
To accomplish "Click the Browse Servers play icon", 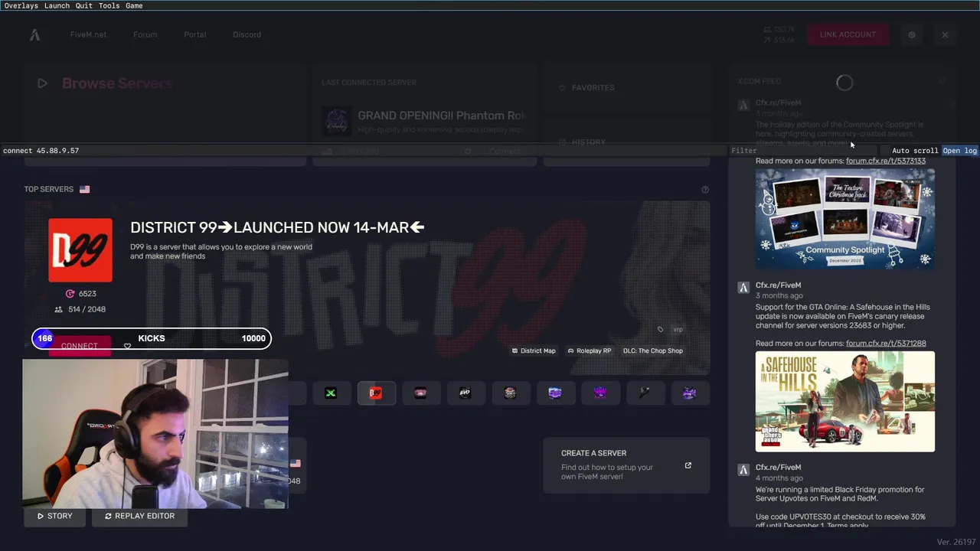I will pyautogui.click(x=42, y=83).
